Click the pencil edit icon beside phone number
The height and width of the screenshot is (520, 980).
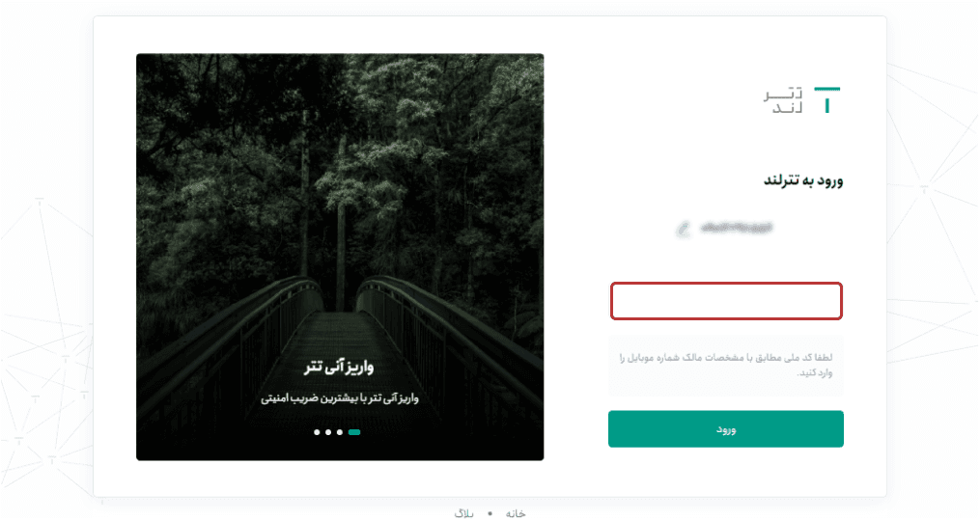pyautogui.click(x=684, y=229)
